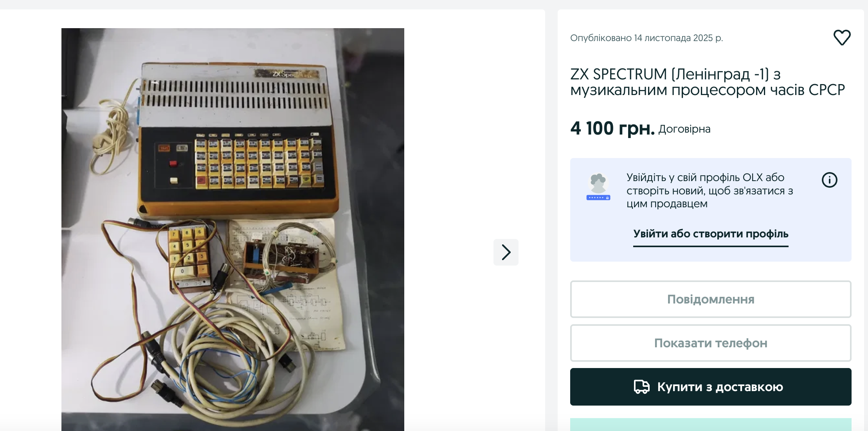This screenshot has height=431, width=868.
Task: Click the "Показати телефон" button
Action: click(x=711, y=343)
